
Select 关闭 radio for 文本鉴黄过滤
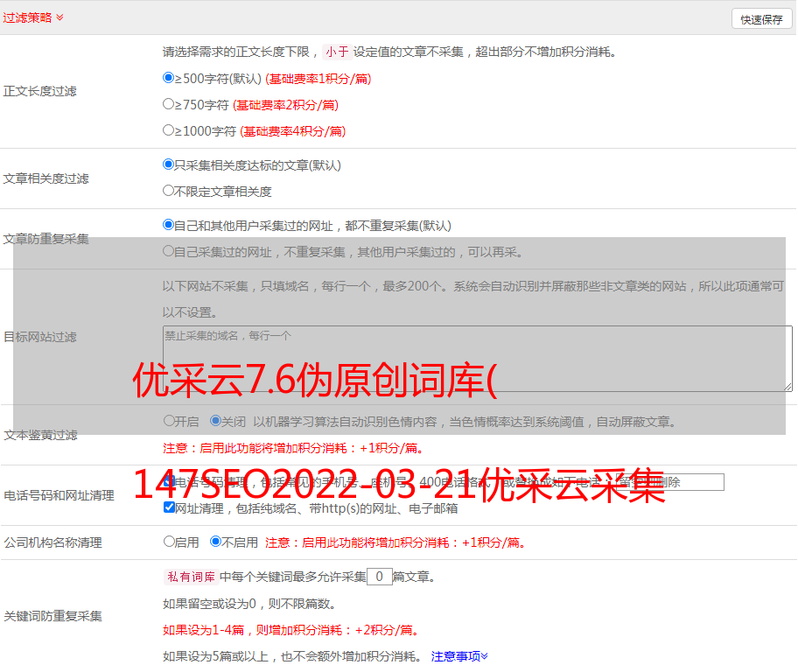coord(216,421)
